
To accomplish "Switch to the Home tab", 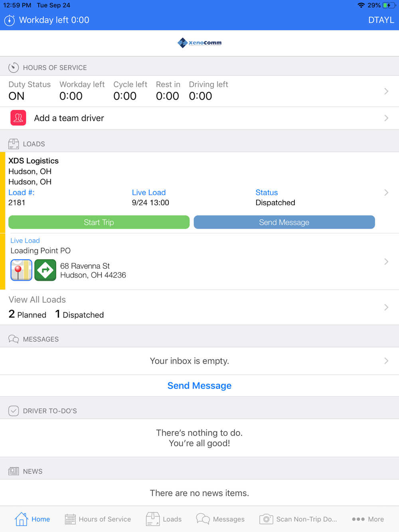I will coord(32,519).
